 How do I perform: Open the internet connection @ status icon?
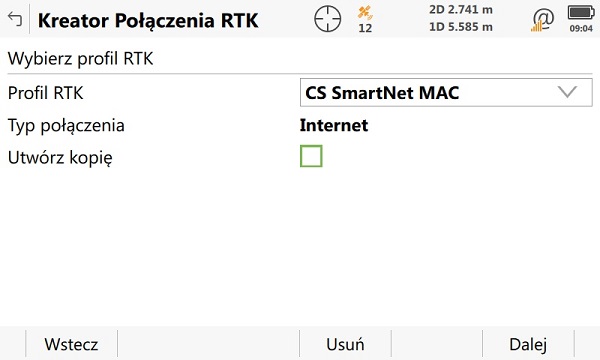click(x=542, y=20)
